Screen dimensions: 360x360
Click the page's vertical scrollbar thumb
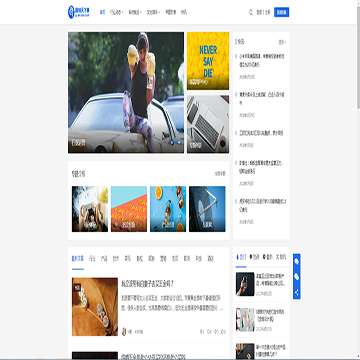358,57
